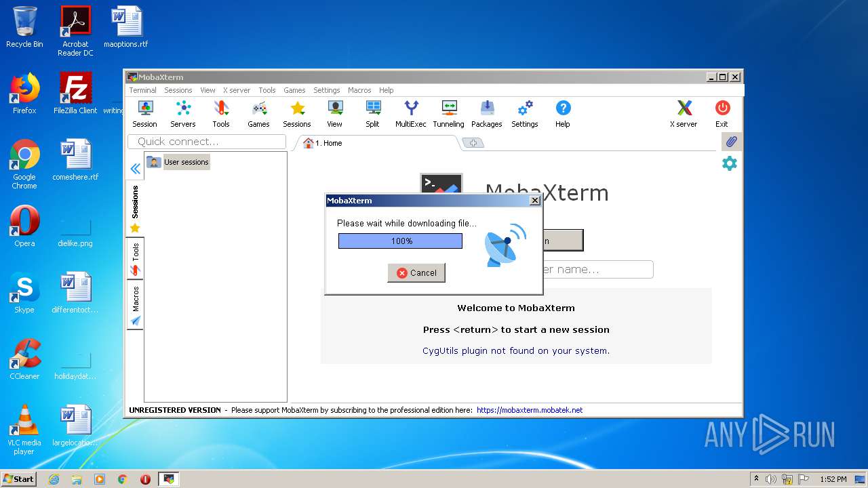
Task: Open the Session toolbar icon
Action: (144, 114)
